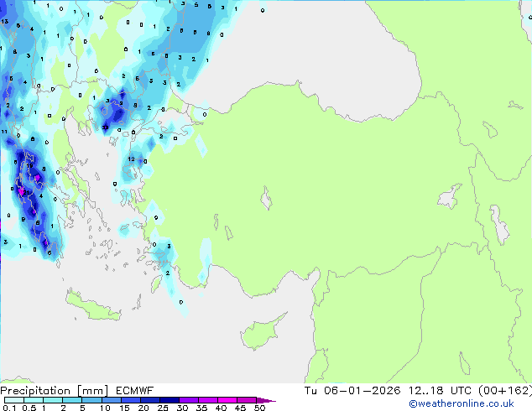Viewport: 532px width, 411px height.
Task: Click the '10' legend scale label
Action: pyautogui.click(x=105, y=408)
